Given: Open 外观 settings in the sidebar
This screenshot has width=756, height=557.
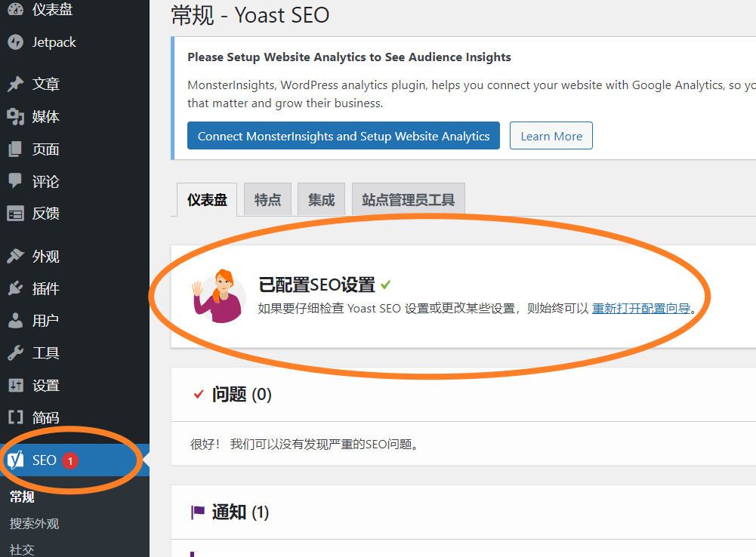Looking at the screenshot, I should 75,257.
